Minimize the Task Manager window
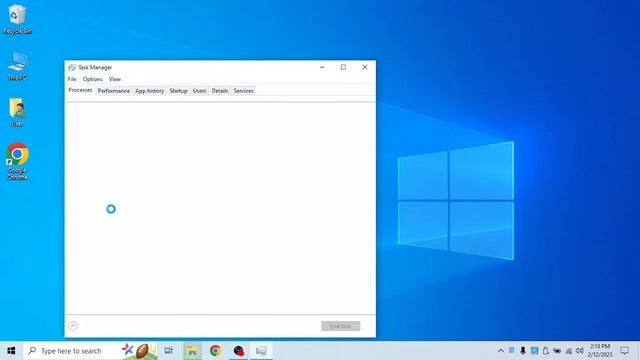The width and height of the screenshot is (640, 360). point(322,67)
